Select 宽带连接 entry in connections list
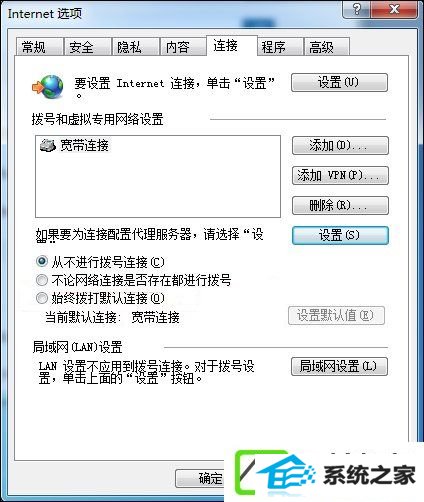424x502 pixels. click(74, 146)
